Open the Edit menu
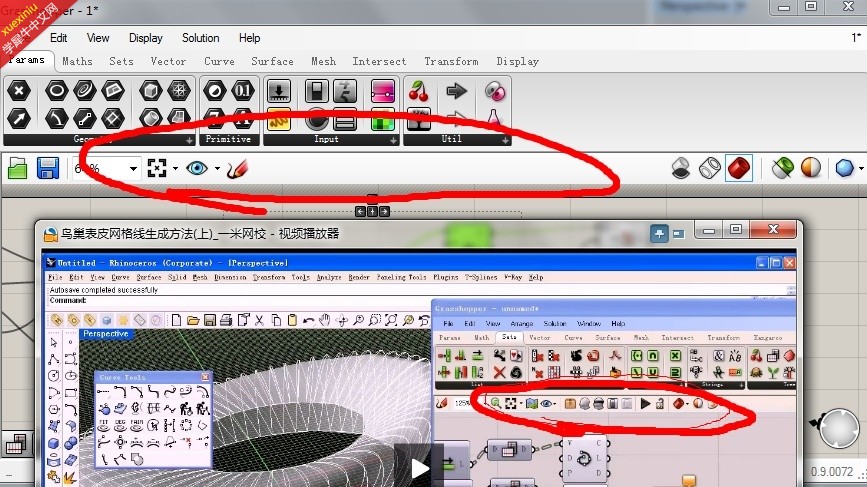This screenshot has width=867, height=487. point(59,38)
